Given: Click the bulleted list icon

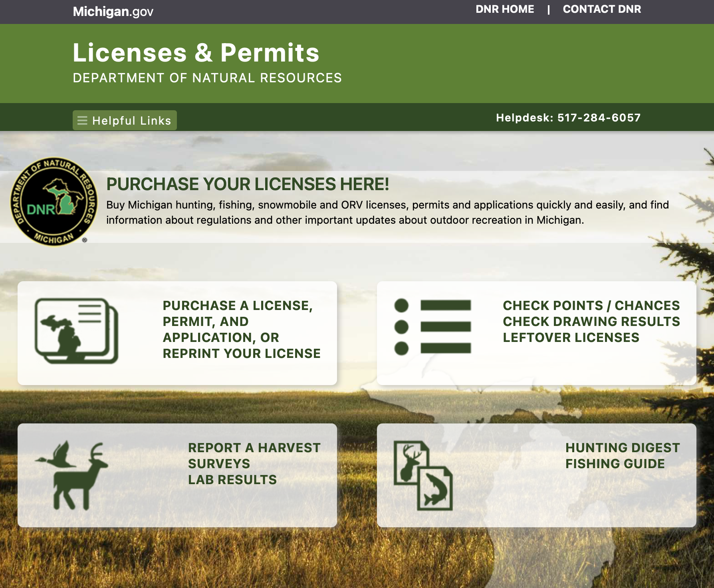Looking at the screenshot, I should [x=432, y=327].
